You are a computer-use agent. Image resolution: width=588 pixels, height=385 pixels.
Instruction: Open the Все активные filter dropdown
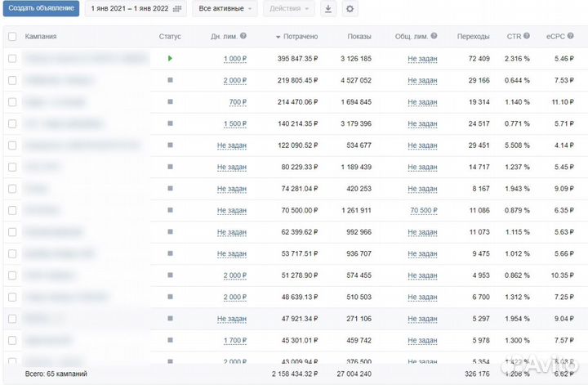click(x=225, y=9)
